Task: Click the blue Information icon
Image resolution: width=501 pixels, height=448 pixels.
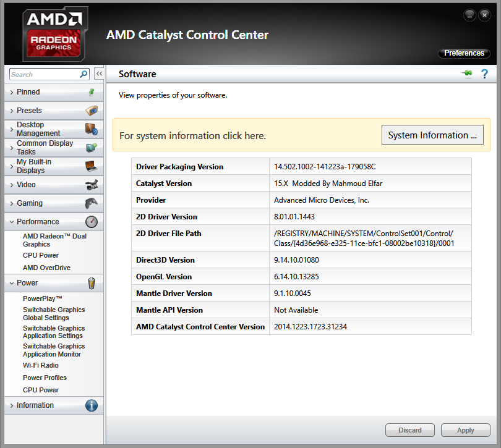Action: (x=92, y=405)
